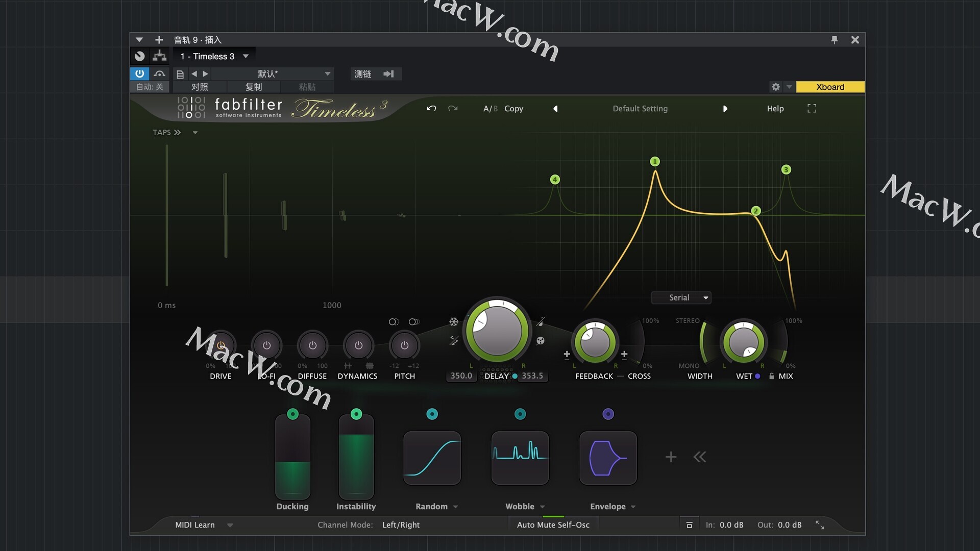
Task: Expand the Wobble source menu arrow
Action: click(x=543, y=507)
